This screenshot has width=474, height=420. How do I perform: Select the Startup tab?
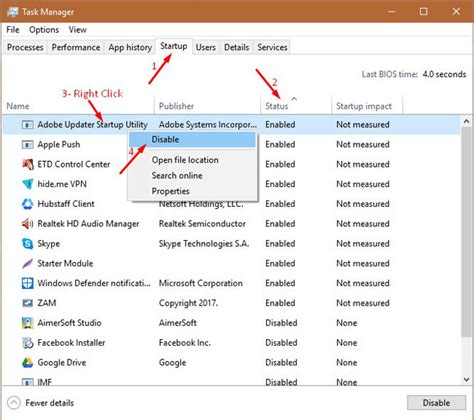click(x=174, y=46)
